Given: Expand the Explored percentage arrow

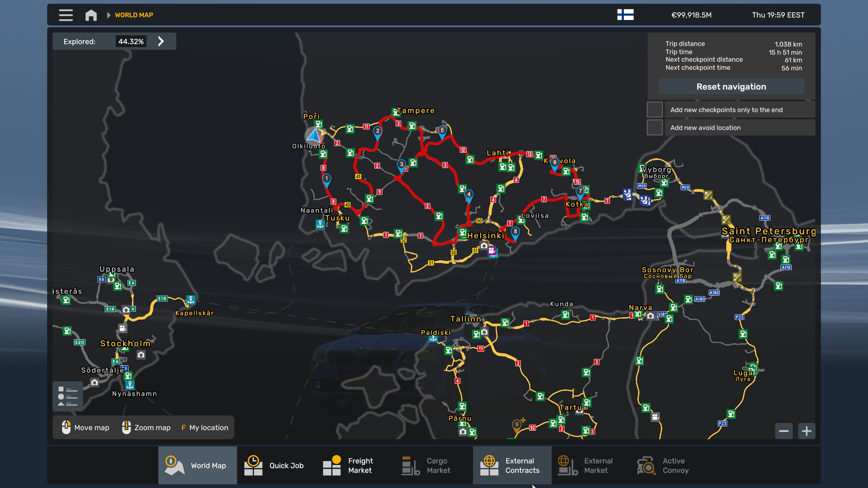Looking at the screenshot, I should point(161,41).
